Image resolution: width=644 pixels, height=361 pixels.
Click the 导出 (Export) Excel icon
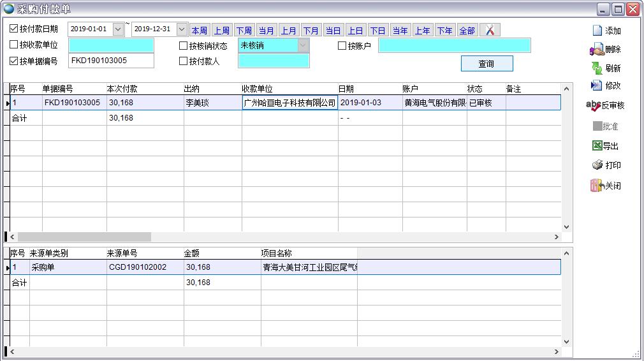click(x=597, y=146)
